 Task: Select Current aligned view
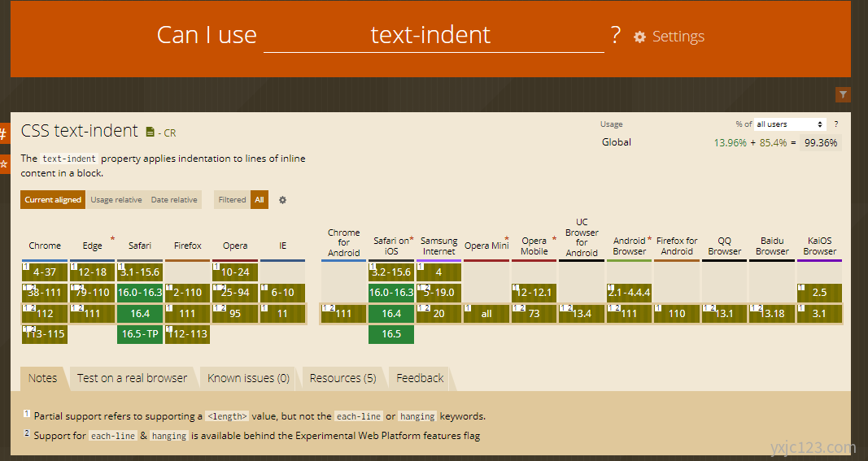(53, 200)
